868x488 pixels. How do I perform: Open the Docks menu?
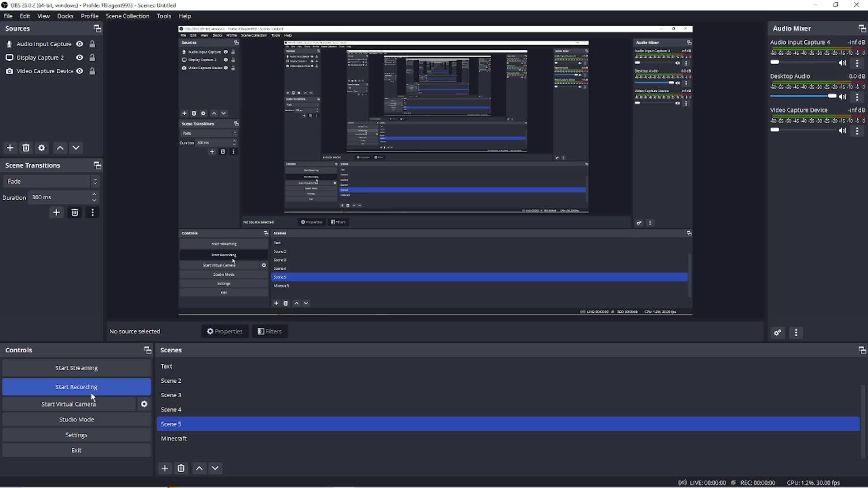click(65, 16)
